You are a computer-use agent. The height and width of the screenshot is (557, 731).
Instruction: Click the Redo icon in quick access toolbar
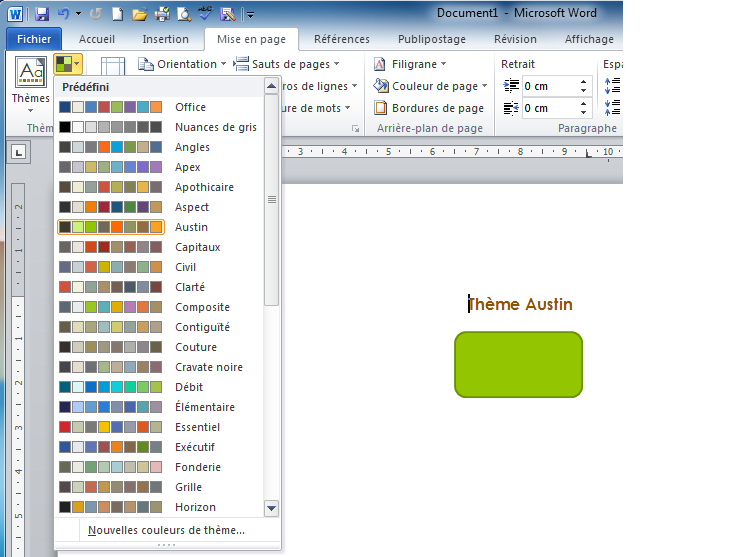96,14
